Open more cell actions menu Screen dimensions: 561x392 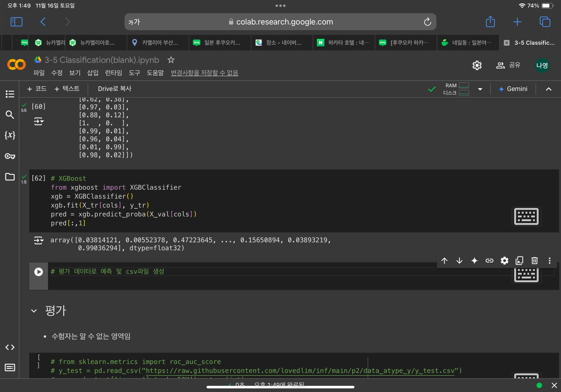pos(550,261)
